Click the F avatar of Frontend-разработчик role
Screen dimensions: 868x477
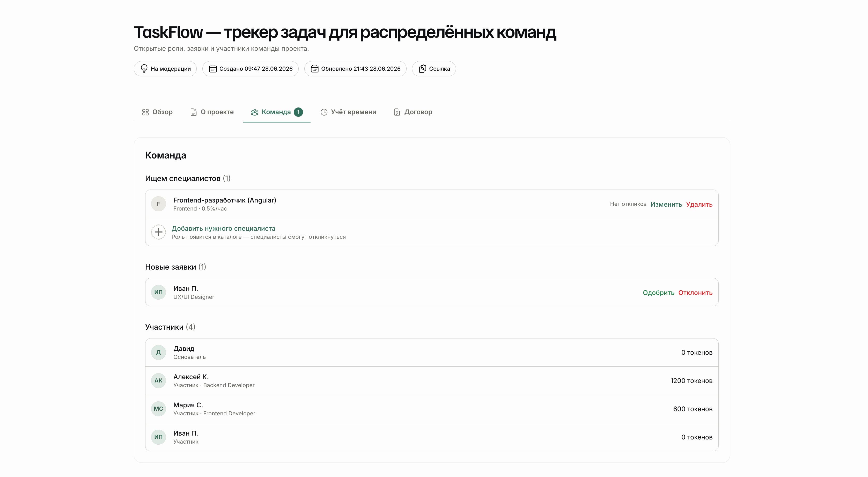pyautogui.click(x=158, y=204)
